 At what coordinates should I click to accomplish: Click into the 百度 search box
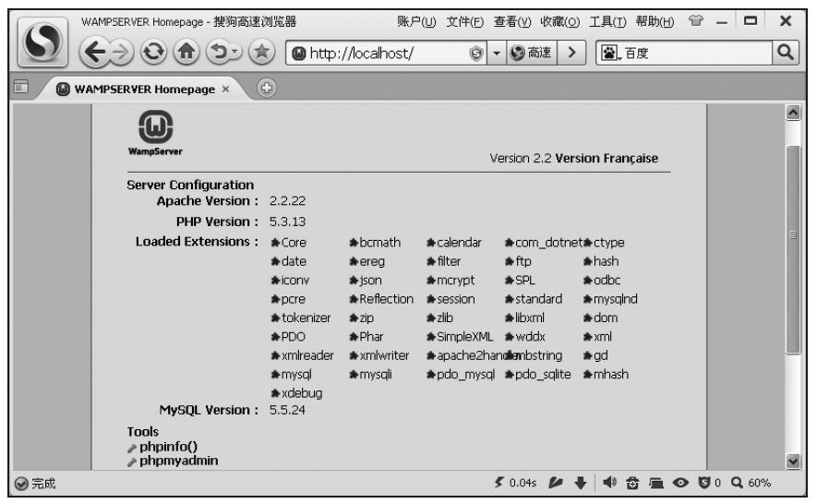click(x=697, y=54)
